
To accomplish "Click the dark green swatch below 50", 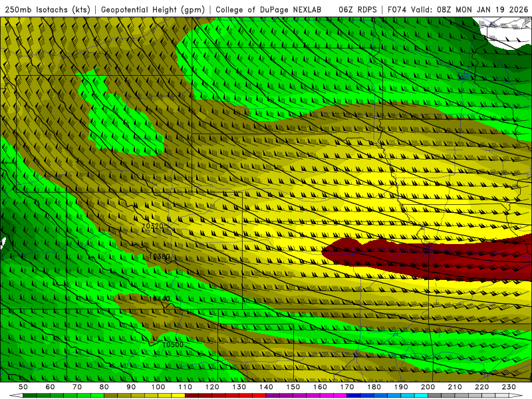I will tap(30, 396).
